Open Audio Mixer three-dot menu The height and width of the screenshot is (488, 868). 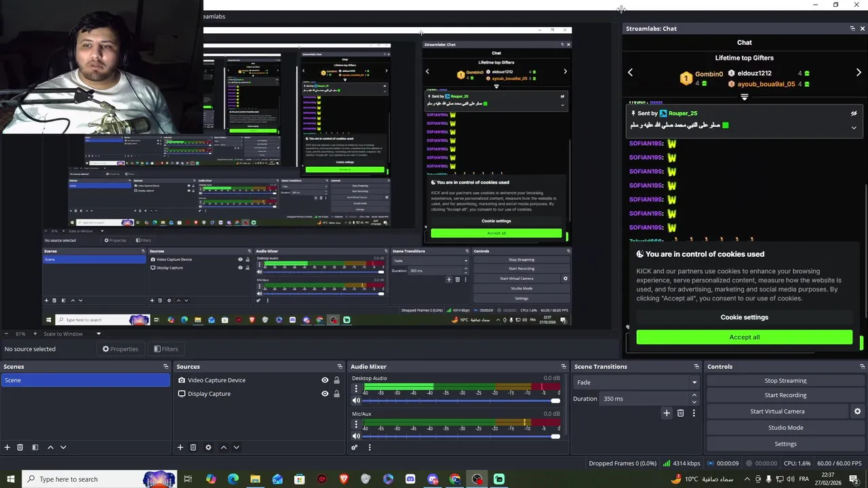click(x=370, y=447)
